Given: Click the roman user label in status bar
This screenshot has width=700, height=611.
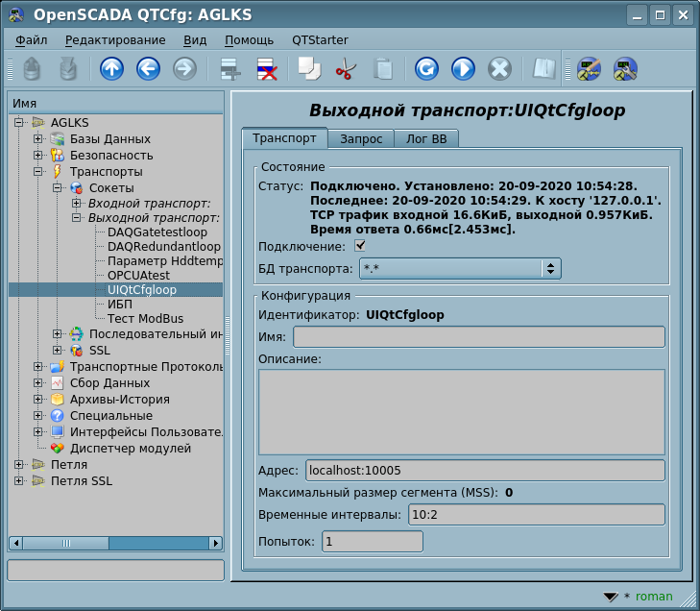Looking at the screenshot, I should pos(654,597).
